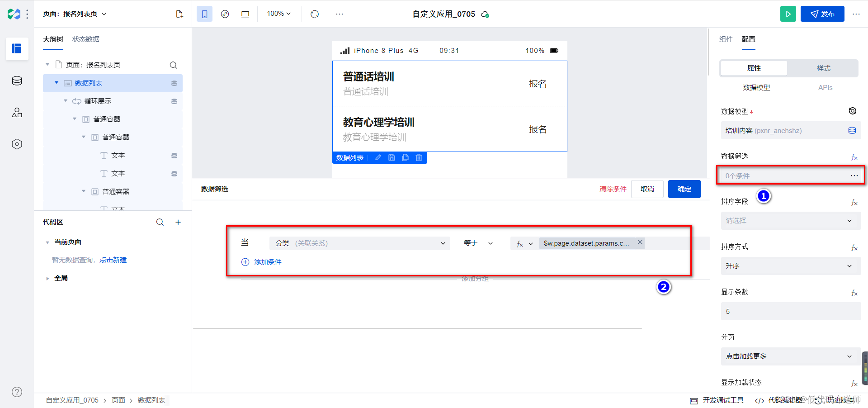Switch to mobile phone preview mode
Screen dimensions: 868x408
point(204,14)
